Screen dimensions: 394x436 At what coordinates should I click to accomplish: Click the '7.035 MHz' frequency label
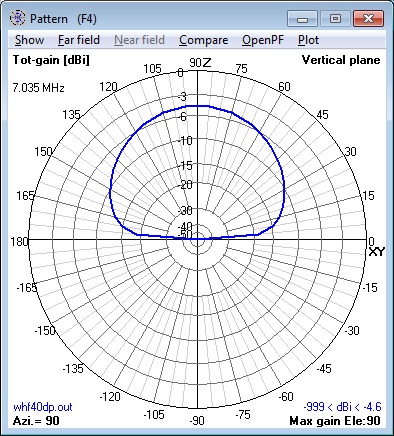(38, 88)
